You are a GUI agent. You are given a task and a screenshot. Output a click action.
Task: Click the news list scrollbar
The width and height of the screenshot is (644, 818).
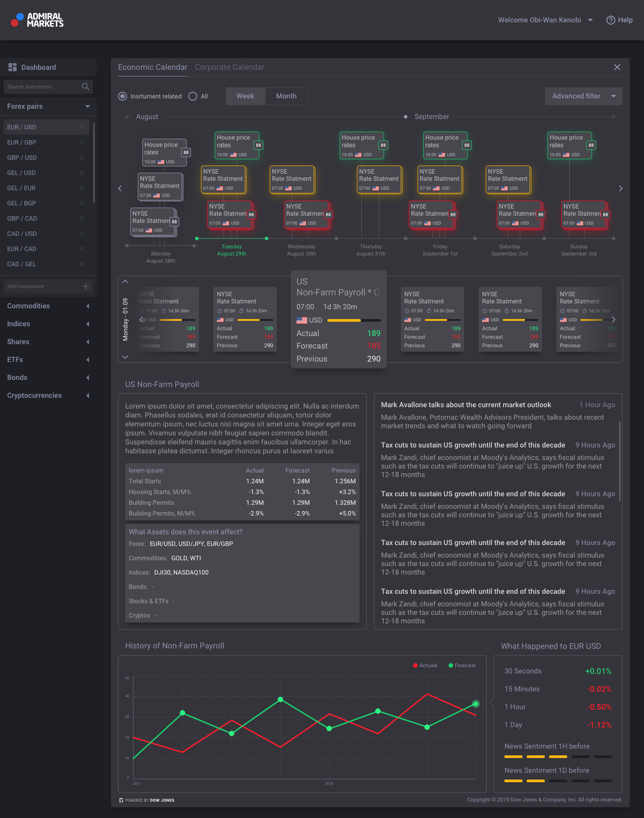tap(620, 461)
